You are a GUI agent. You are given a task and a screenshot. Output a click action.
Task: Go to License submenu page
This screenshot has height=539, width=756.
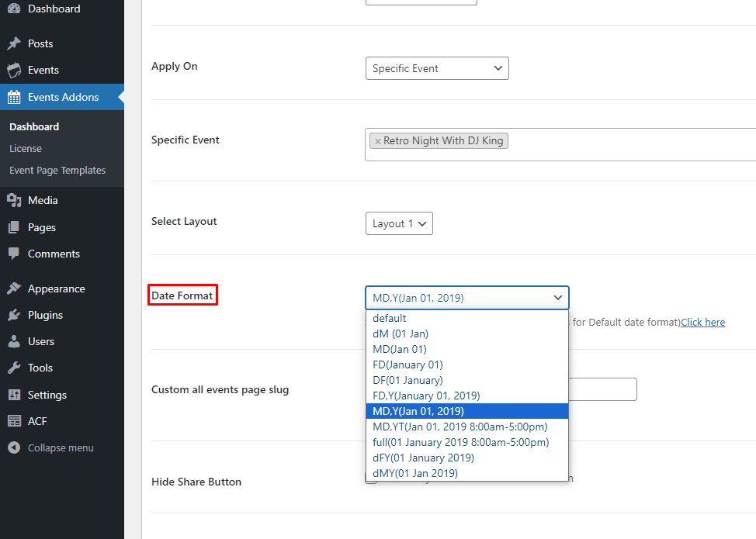pyautogui.click(x=26, y=149)
